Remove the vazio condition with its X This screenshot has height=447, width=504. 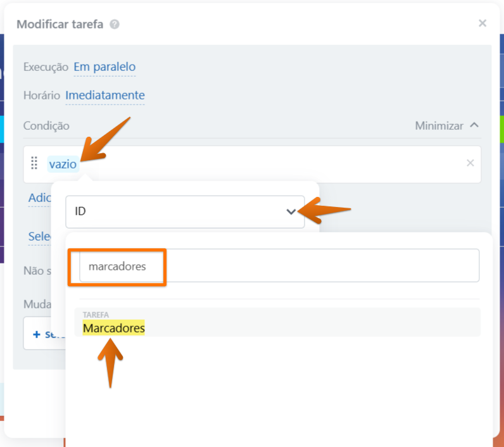click(470, 163)
